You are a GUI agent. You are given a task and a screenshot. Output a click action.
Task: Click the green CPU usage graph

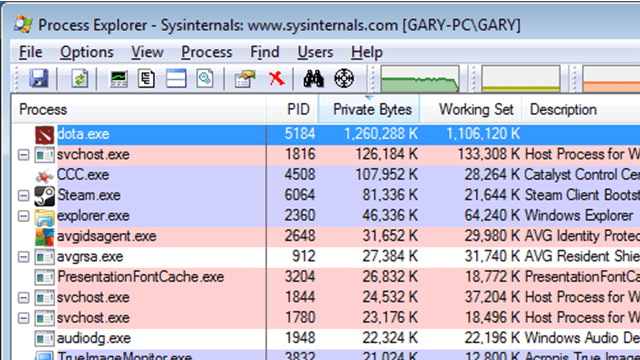point(420,78)
